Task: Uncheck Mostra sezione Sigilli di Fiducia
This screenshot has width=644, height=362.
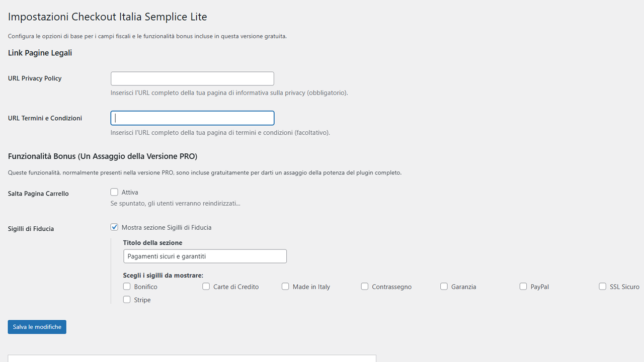Action: click(x=114, y=227)
